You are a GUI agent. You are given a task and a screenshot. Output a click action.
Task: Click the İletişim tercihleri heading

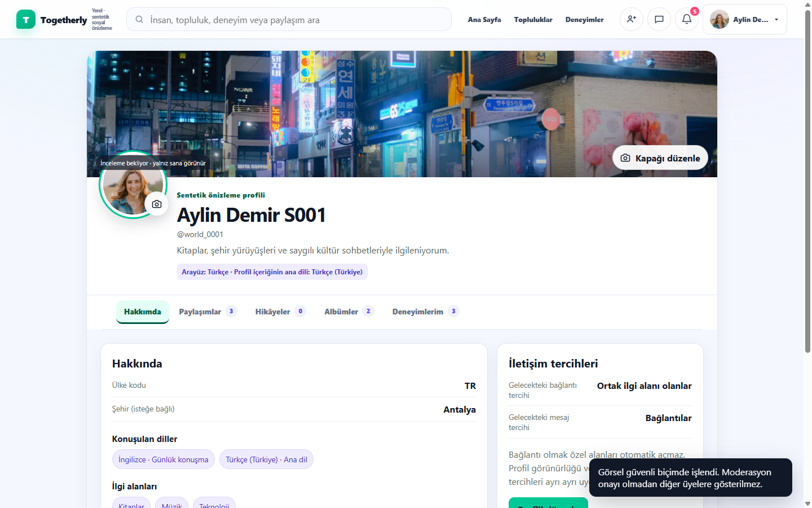coord(553,364)
